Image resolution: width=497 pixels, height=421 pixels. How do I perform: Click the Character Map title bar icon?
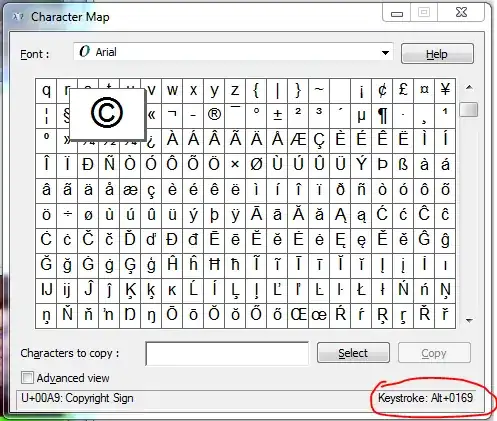pos(18,17)
